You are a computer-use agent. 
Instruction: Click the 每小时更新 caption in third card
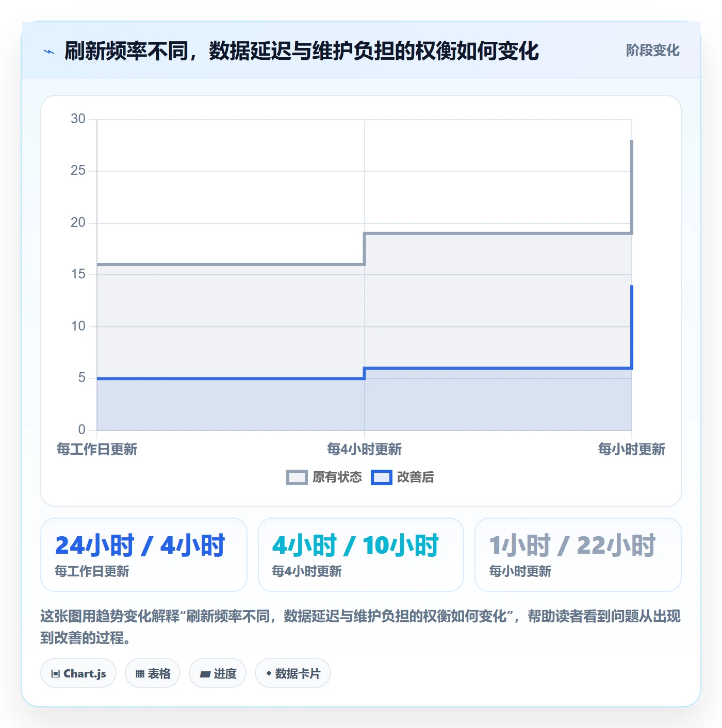[520, 571]
